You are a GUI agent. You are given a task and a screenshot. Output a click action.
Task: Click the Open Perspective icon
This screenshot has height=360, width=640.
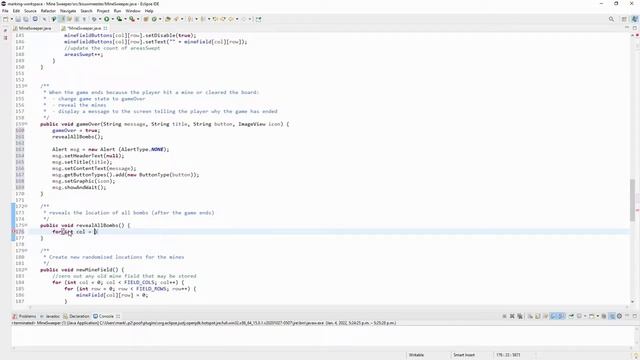[624, 19]
